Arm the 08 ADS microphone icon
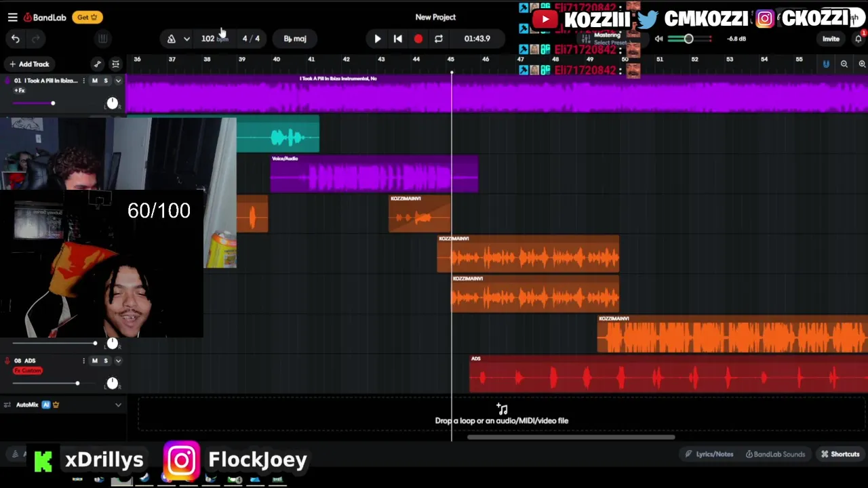868x488 pixels. click(x=7, y=361)
